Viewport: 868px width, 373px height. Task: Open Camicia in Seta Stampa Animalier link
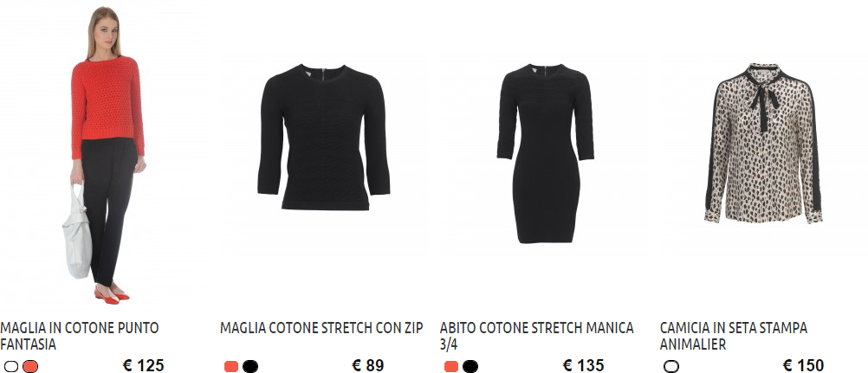point(734,336)
